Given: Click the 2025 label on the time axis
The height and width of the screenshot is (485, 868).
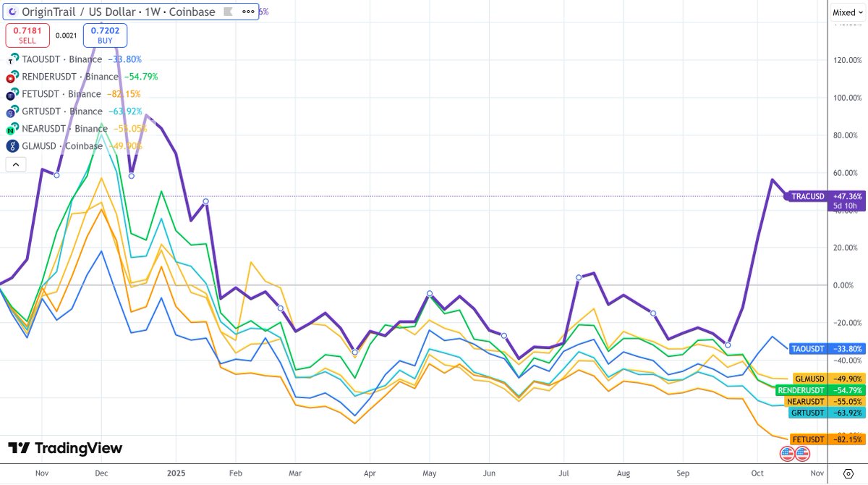Looking at the screenshot, I should (x=177, y=472).
